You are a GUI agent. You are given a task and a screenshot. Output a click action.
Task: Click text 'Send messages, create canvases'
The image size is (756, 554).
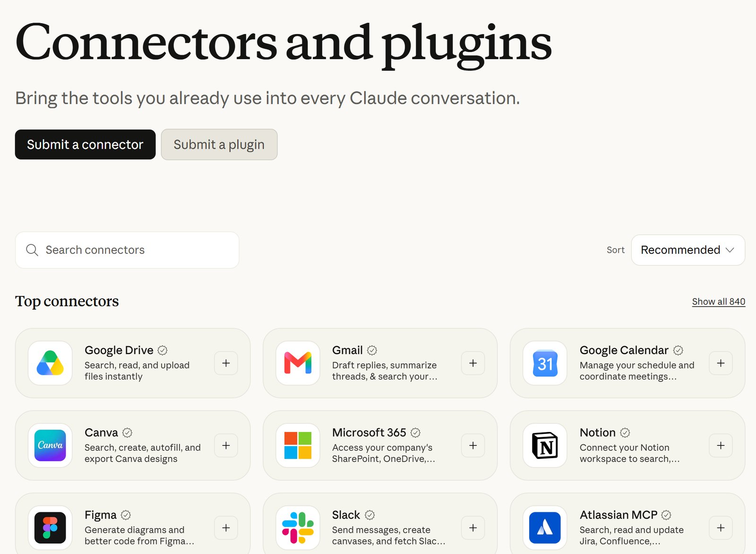[x=389, y=536]
